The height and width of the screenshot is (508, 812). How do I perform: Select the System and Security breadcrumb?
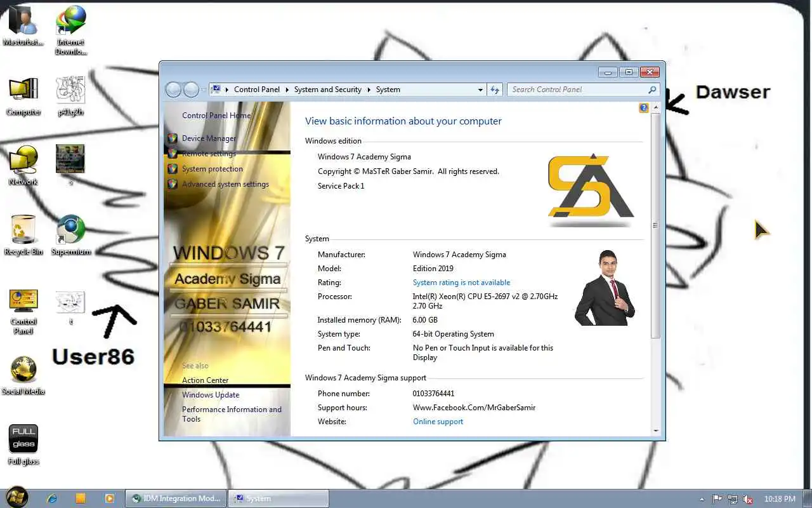click(x=328, y=90)
